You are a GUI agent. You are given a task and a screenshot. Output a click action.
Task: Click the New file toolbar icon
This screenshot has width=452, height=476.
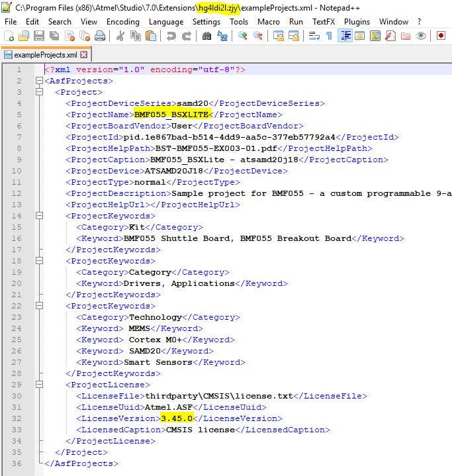[x=10, y=36]
